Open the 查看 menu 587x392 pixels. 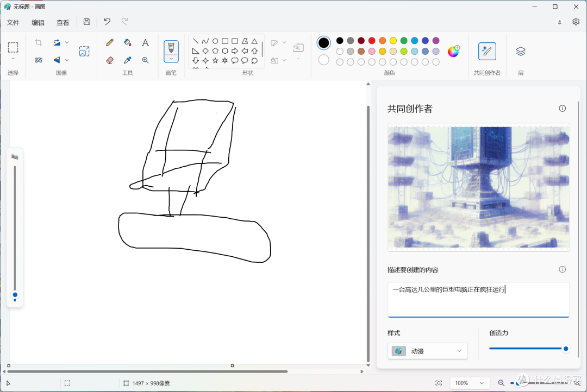tap(63, 22)
